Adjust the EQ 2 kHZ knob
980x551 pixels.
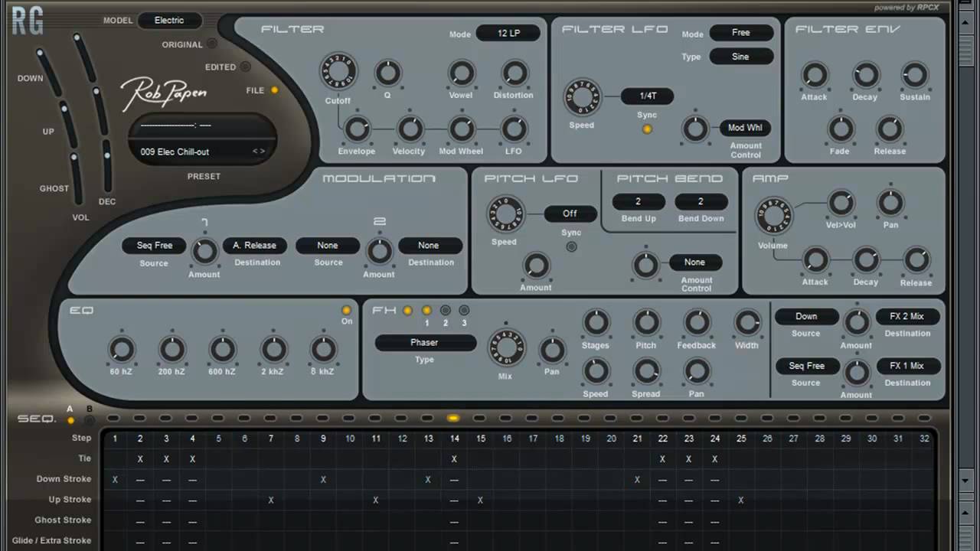pyautogui.click(x=273, y=350)
